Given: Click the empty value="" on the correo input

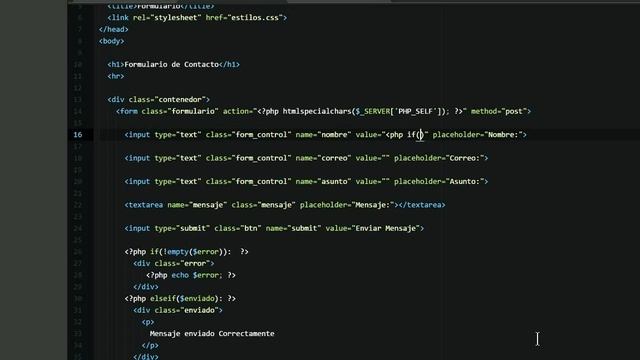Looking at the screenshot, I should click(373, 158).
